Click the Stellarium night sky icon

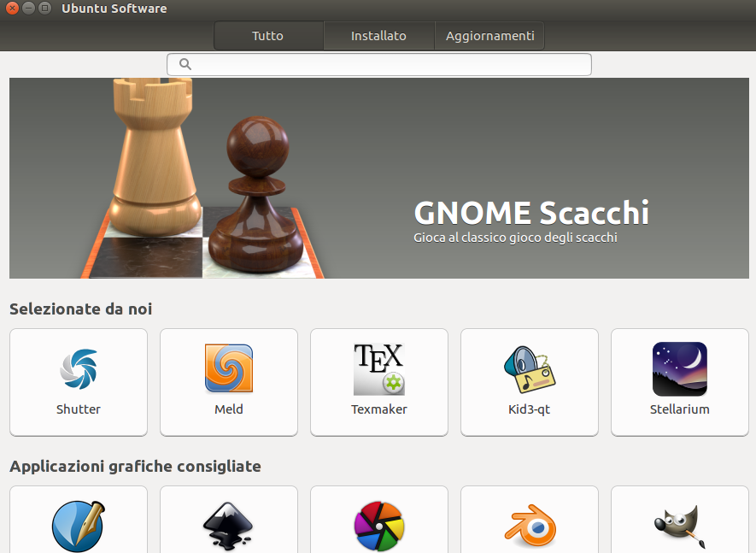tap(679, 369)
